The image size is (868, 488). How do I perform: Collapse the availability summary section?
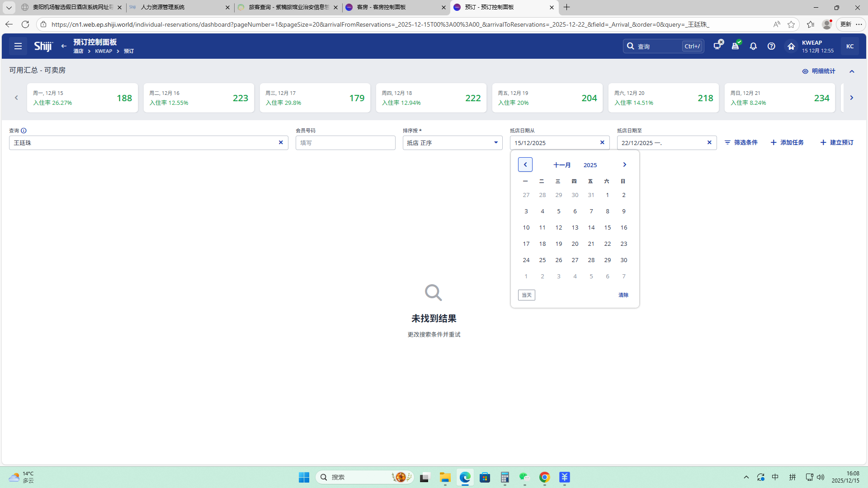tap(852, 71)
